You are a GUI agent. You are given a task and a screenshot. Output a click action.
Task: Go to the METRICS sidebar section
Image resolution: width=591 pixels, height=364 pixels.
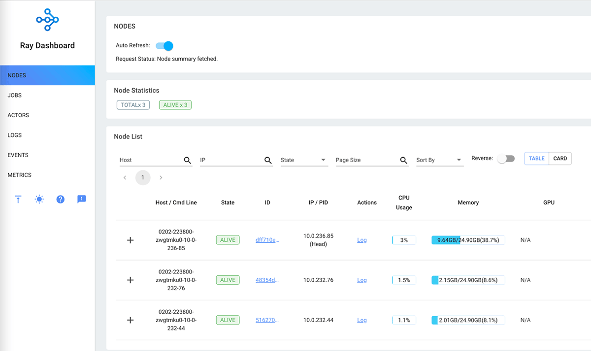click(x=20, y=175)
